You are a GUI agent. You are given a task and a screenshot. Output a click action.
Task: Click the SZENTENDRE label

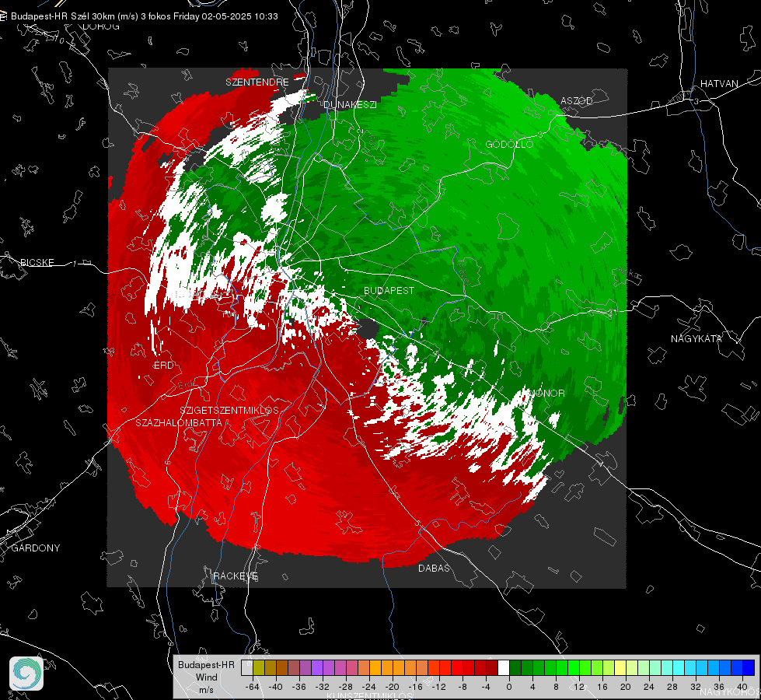coord(257,82)
